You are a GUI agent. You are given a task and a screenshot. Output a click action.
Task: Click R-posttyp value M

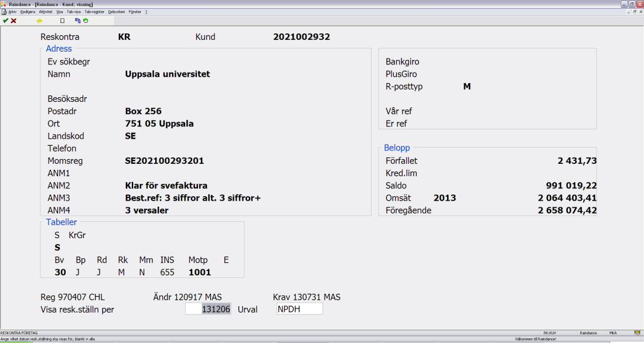[x=467, y=87]
